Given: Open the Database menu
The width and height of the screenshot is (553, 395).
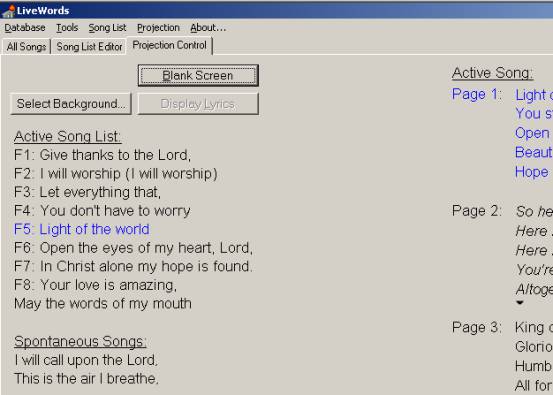Looking at the screenshot, I should click(25, 28).
